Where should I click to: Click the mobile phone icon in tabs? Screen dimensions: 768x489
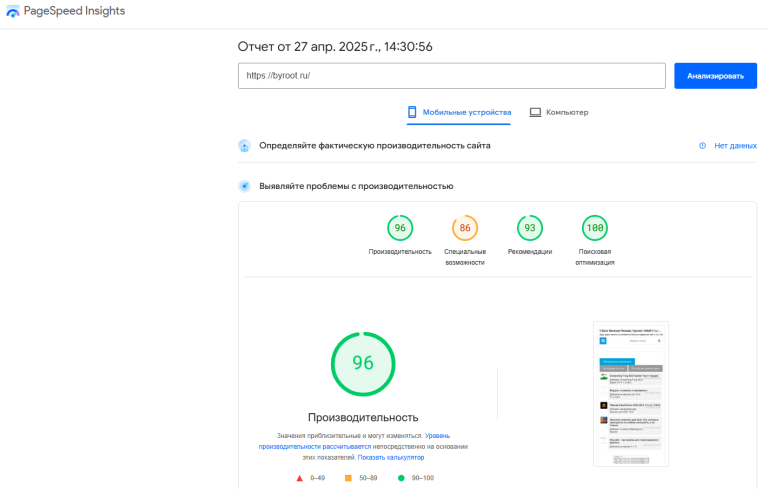(x=412, y=112)
